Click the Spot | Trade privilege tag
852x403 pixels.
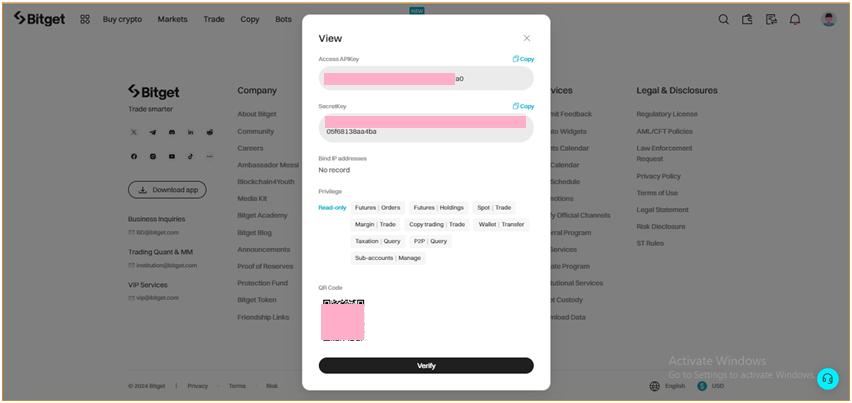(494, 207)
